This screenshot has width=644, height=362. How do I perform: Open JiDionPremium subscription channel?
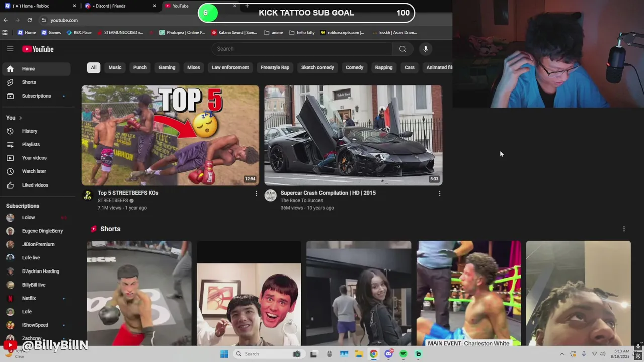tap(36, 244)
